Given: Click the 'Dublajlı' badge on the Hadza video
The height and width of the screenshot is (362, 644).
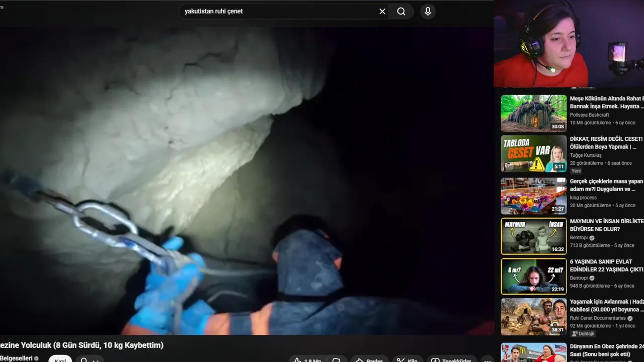Looking at the screenshot, I should pos(583,334).
